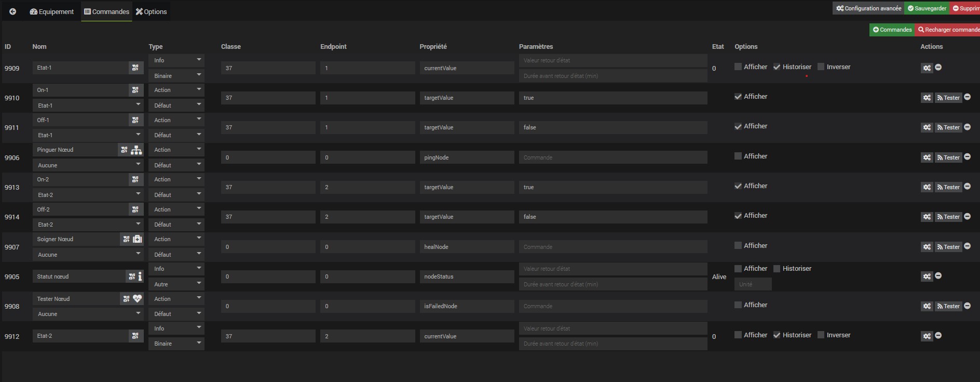The width and height of the screenshot is (980, 382).
Task: Remove command 9910 with minus icon
Action: [x=967, y=97]
